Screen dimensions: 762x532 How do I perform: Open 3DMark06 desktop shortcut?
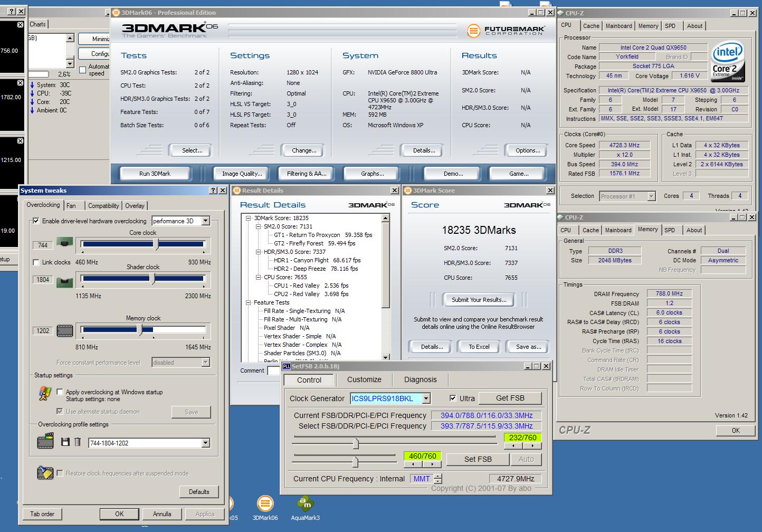click(265, 508)
